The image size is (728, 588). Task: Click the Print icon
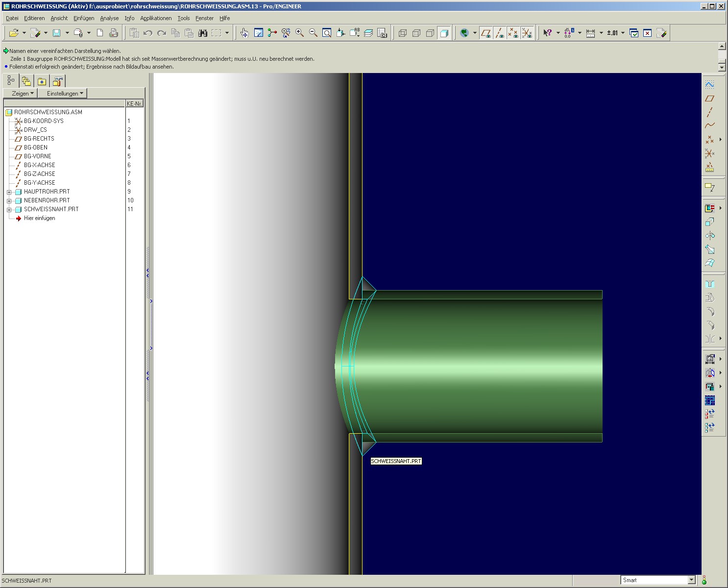pos(113,33)
